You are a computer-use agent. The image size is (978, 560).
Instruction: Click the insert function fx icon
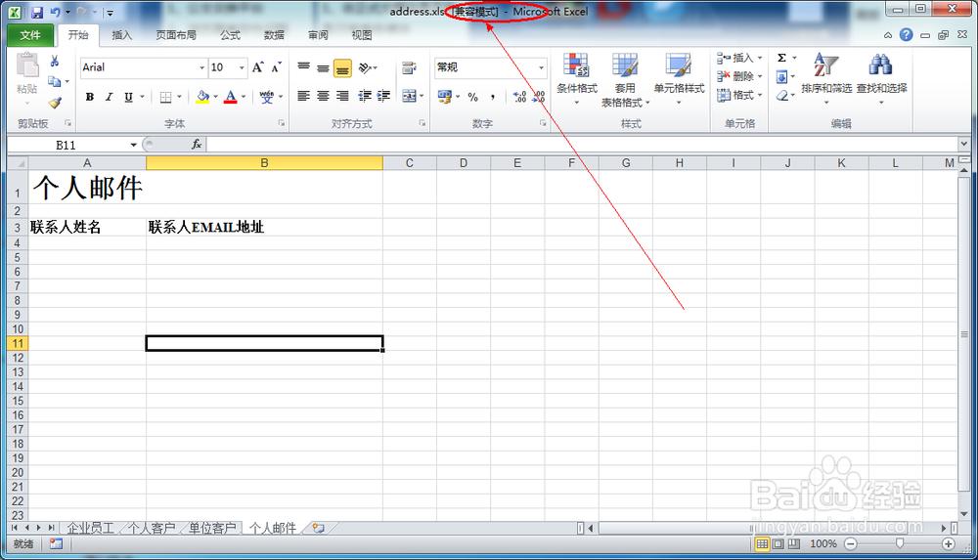196,144
